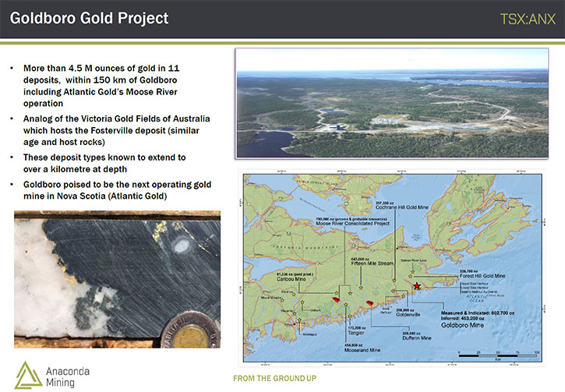565x392 pixels.
Task: Click the bullet 'These deposit types known to extend'
Action: tap(104, 163)
